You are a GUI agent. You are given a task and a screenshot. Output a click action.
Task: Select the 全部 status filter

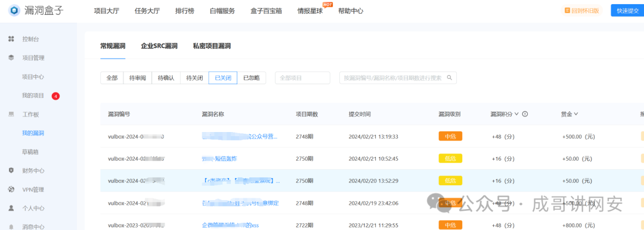click(x=112, y=78)
